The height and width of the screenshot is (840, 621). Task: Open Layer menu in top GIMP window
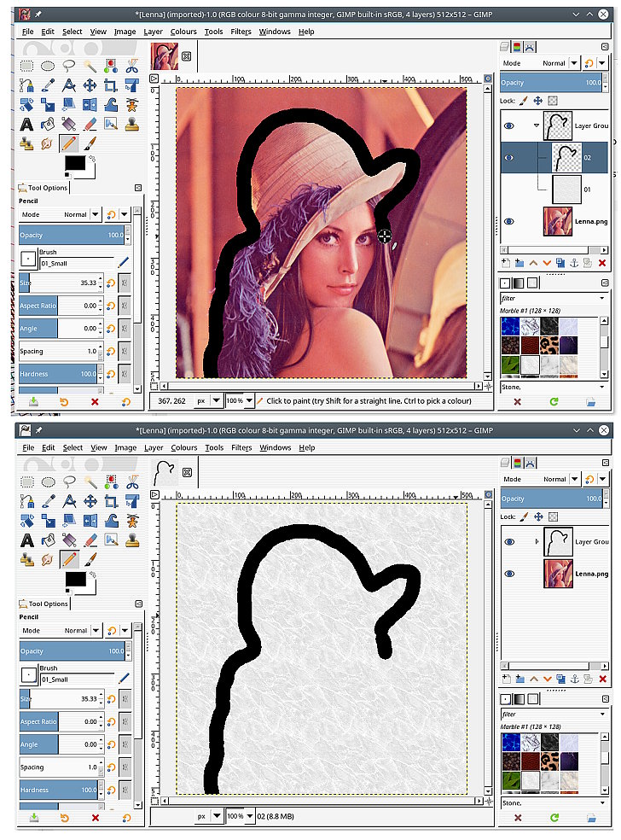(153, 32)
